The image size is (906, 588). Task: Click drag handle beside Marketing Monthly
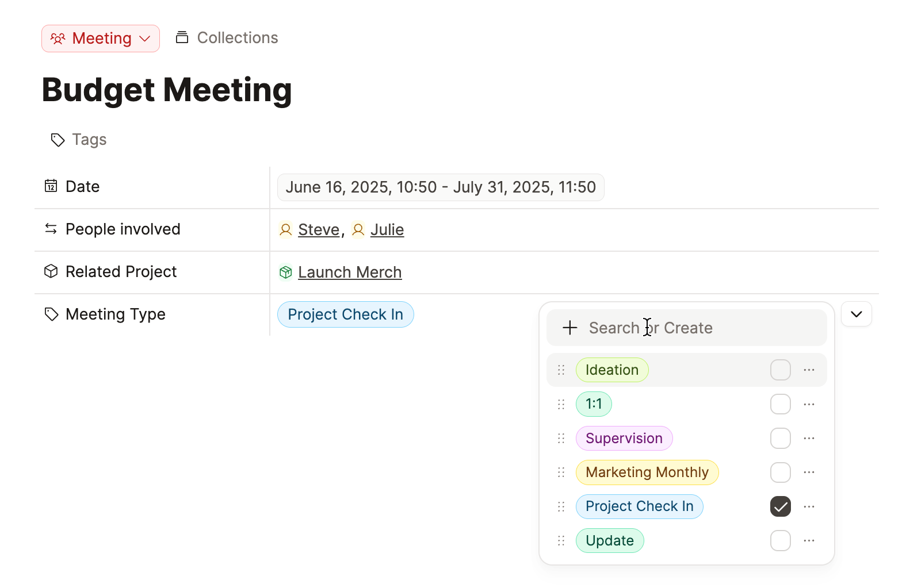561,472
